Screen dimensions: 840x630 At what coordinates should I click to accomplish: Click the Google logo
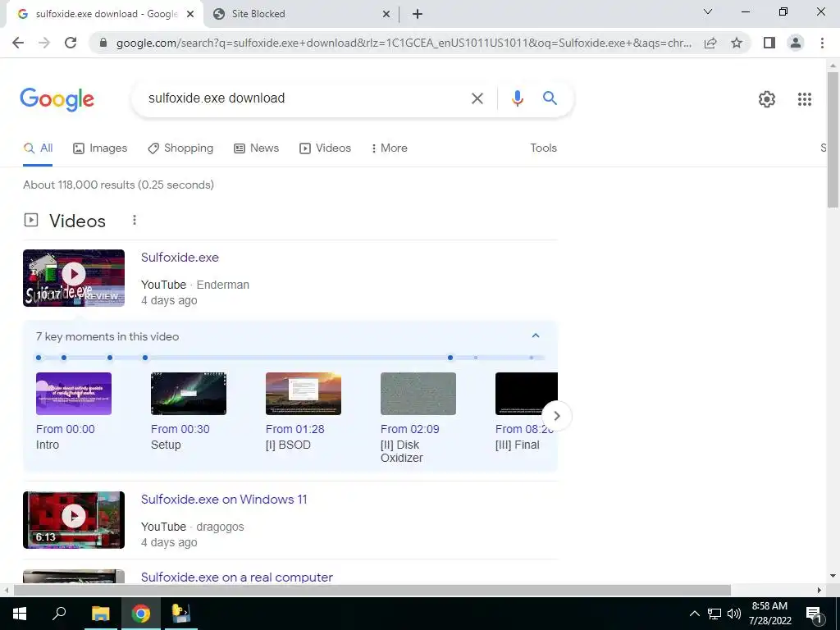[x=57, y=99]
